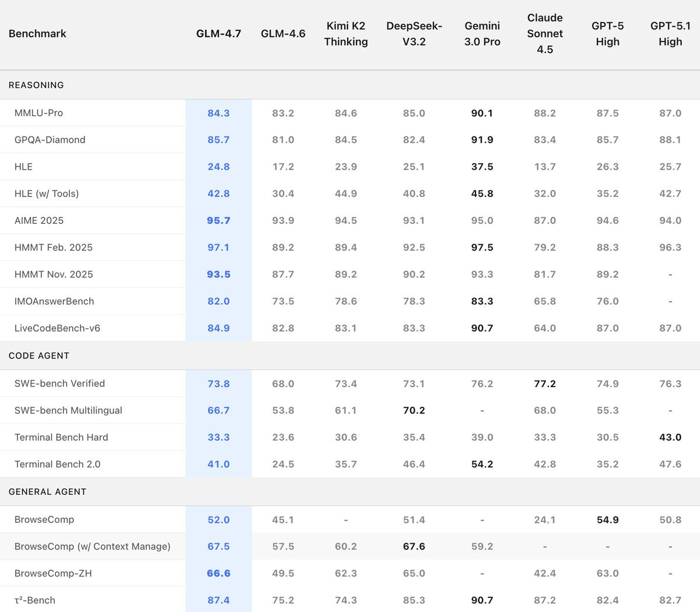Click GLM-4.7 AIME 2025 score 95.7
Viewport: 700px width, 612px height.
tap(219, 220)
